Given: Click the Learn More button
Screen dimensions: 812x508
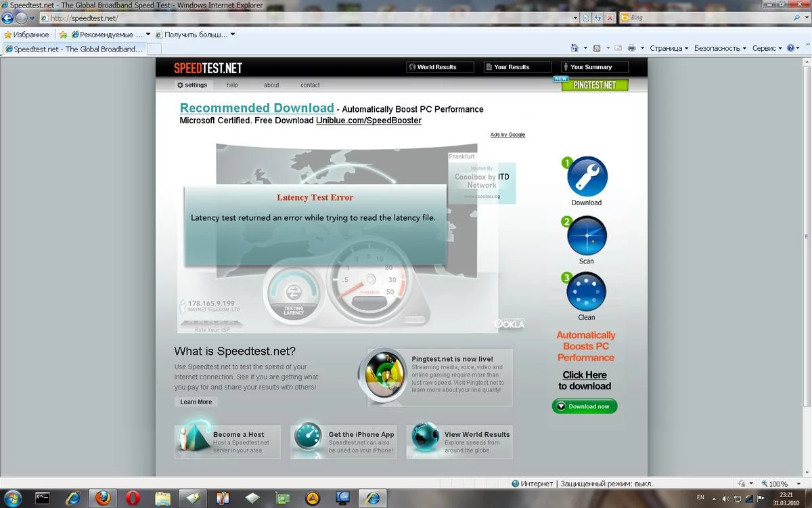Looking at the screenshot, I should click(x=196, y=402).
